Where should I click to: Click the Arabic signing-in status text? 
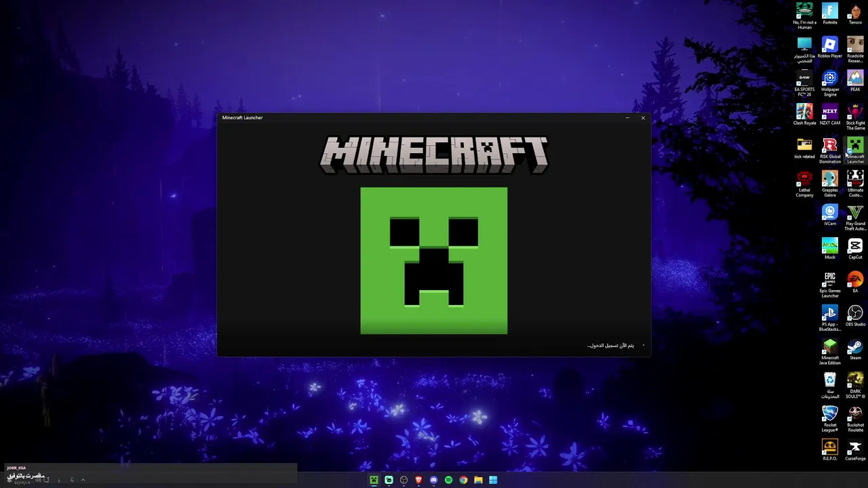tap(610, 346)
